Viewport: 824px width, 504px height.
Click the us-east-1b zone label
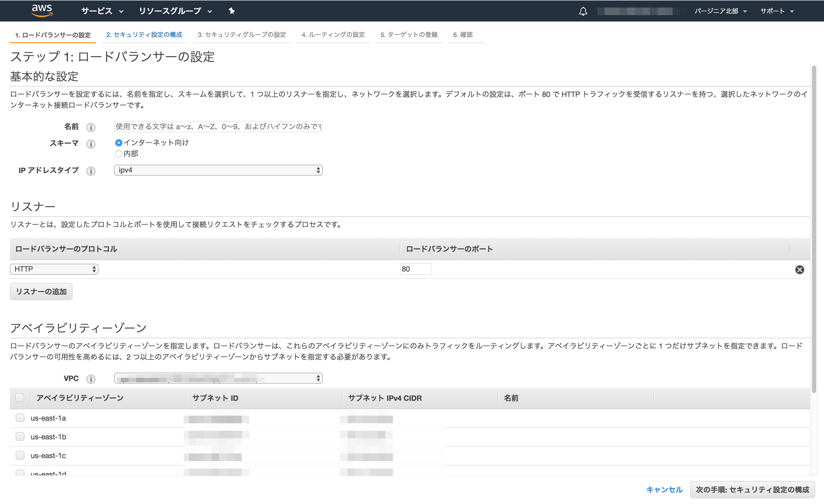pyautogui.click(x=48, y=437)
